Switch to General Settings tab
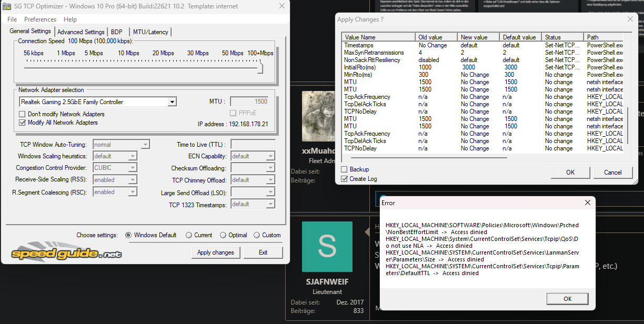644x324 pixels. tap(31, 32)
